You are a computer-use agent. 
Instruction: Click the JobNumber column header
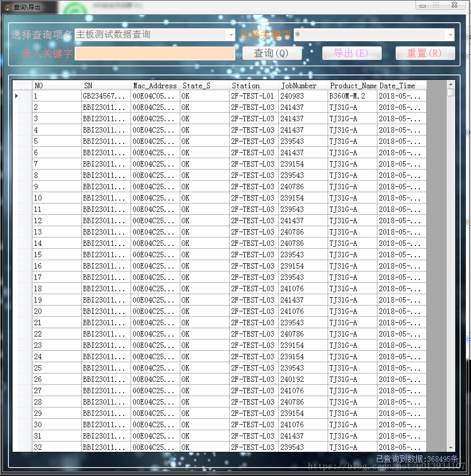tap(303, 85)
